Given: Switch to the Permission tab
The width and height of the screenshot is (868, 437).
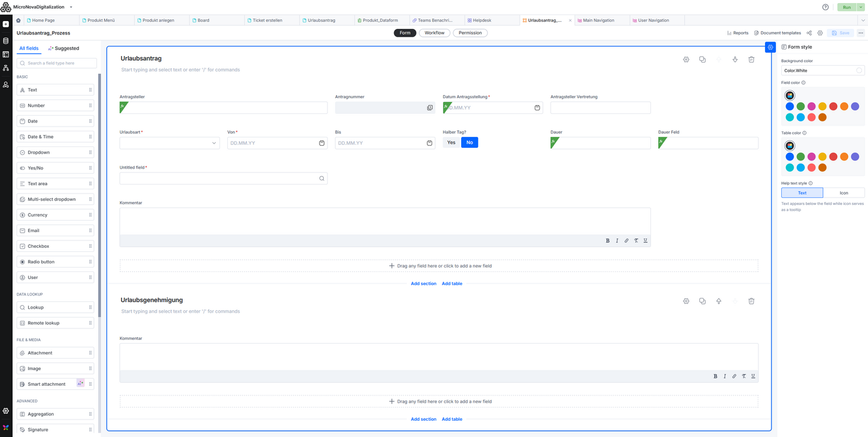Looking at the screenshot, I should tap(470, 33).
